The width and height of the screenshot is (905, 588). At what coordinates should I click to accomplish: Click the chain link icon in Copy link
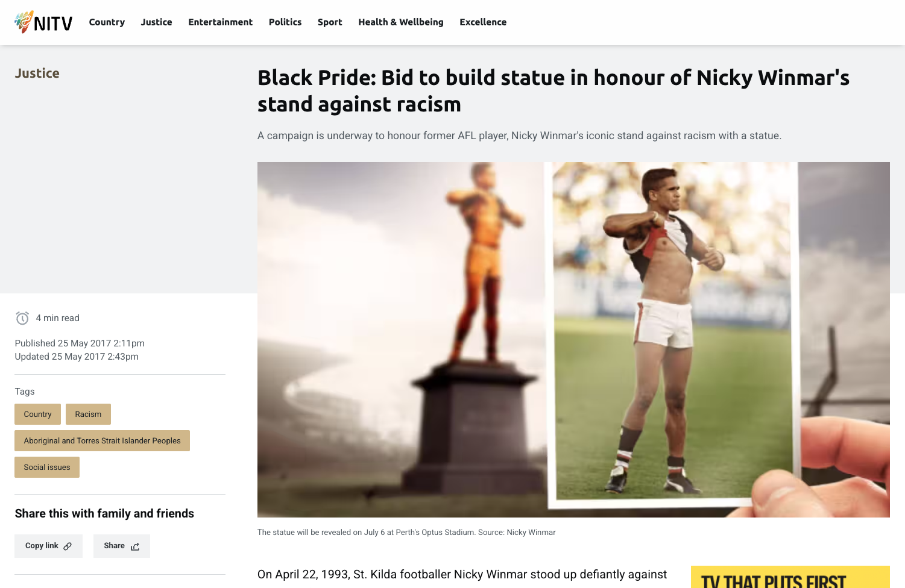click(x=68, y=546)
